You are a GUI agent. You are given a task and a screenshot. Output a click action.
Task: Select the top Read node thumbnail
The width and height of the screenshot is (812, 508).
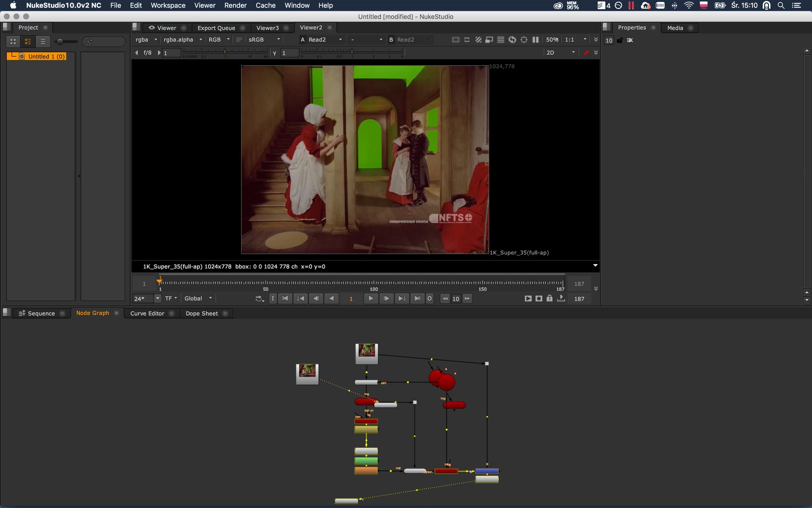coord(367,353)
